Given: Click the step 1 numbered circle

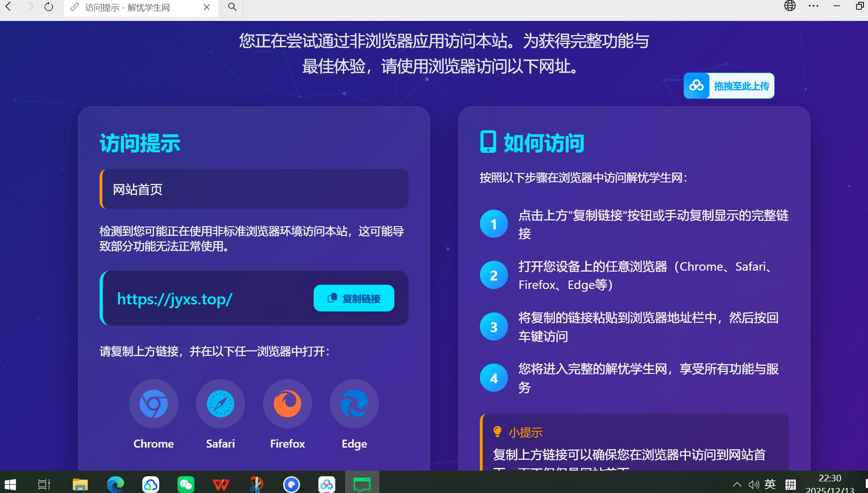Looking at the screenshot, I should [x=494, y=224].
